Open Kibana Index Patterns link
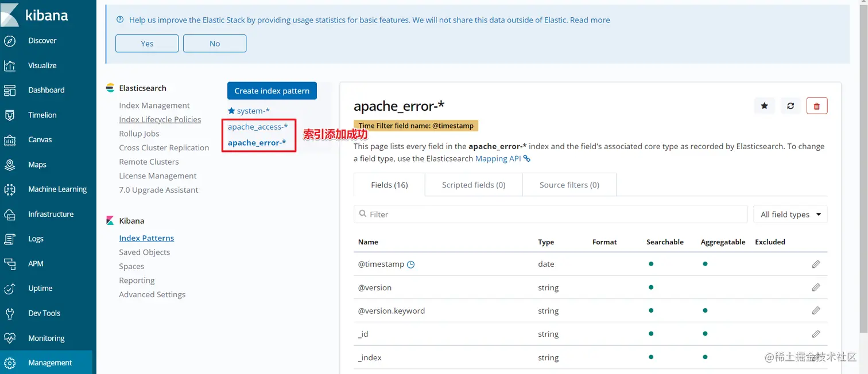The height and width of the screenshot is (374, 868). click(x=146, y=238)
